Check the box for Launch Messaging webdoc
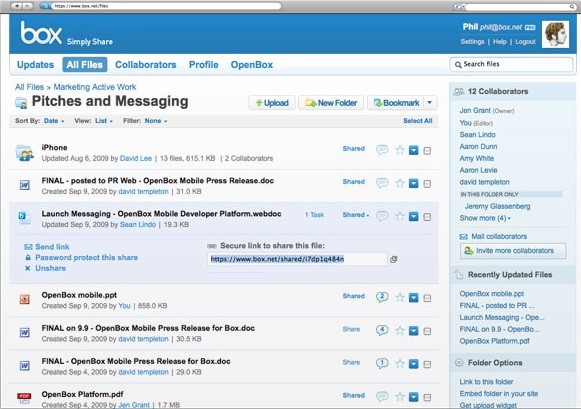Screen dimensions: 581x409 tap(427, 217)
